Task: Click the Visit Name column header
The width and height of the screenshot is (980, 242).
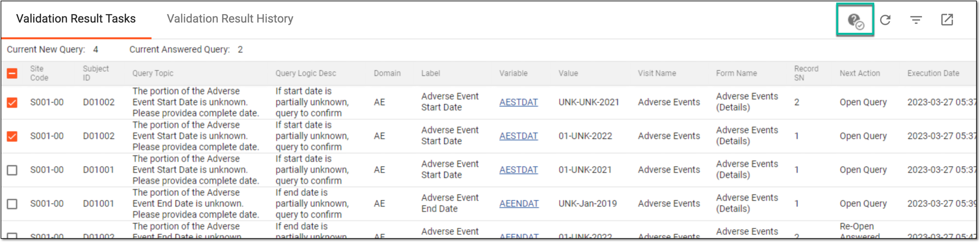Action: (657, 73)
